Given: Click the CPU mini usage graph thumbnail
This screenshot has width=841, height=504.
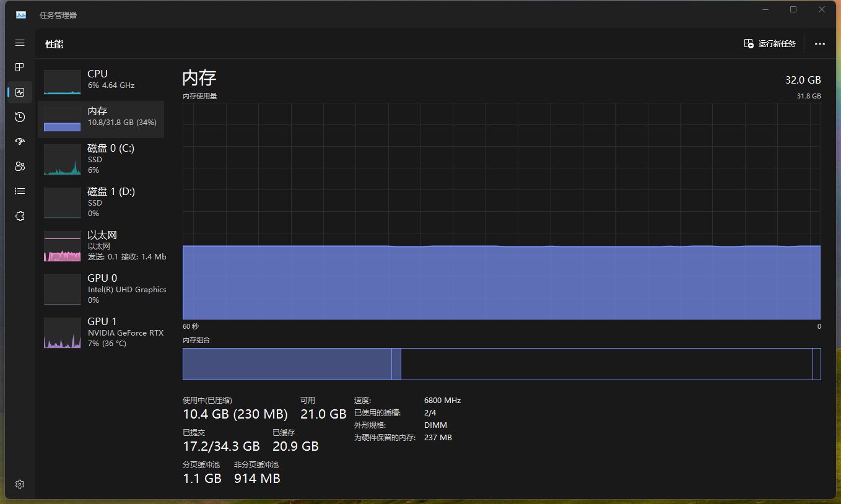Looking at the screenshot, I should [63, 82].
